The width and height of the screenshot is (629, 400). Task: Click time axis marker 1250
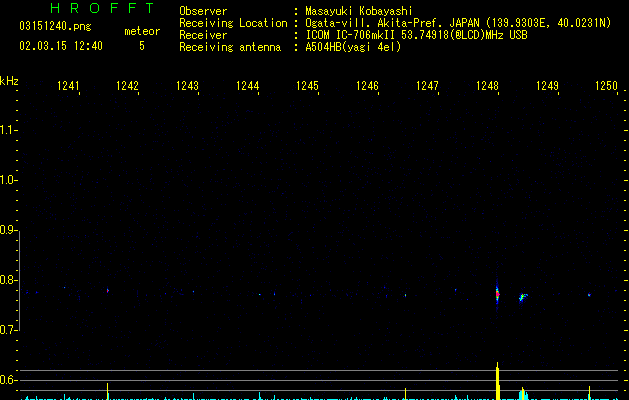(x=606, y=86)
